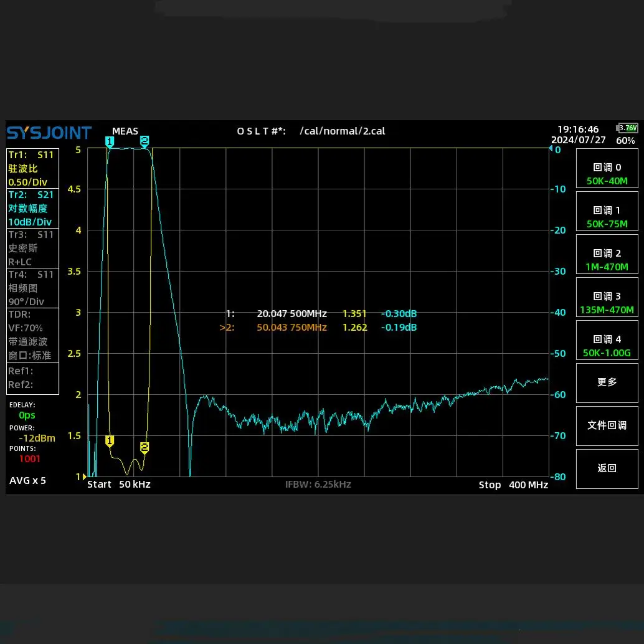
Task: Click yellow marker 1 on SWR trace
Action: pos(109,441)
